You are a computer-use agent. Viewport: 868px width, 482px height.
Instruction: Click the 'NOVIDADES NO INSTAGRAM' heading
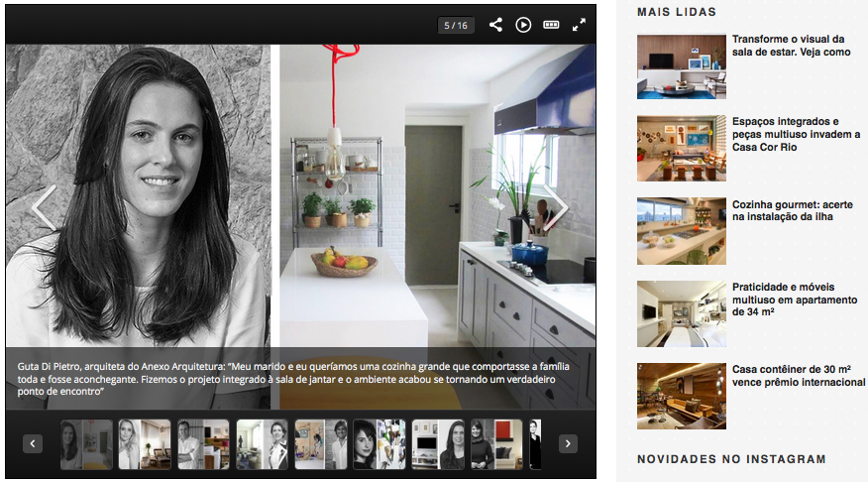click(731, 459)
